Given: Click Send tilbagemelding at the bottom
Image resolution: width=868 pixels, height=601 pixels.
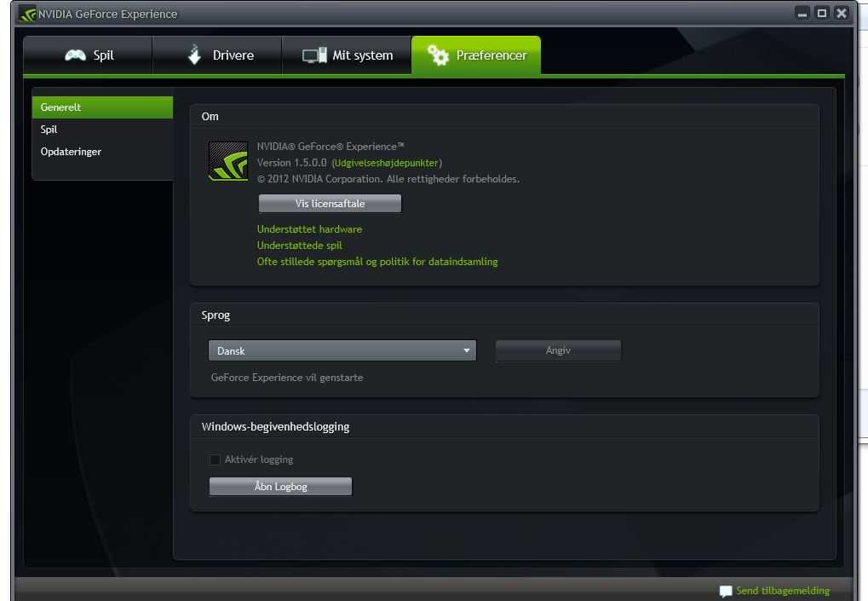Looking at the screenshot, I should coord(781,590).
